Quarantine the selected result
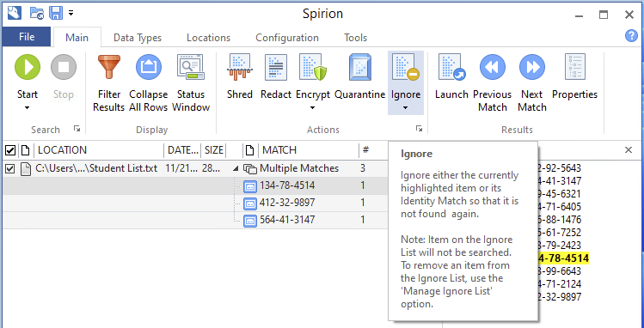 click(359, 77)
